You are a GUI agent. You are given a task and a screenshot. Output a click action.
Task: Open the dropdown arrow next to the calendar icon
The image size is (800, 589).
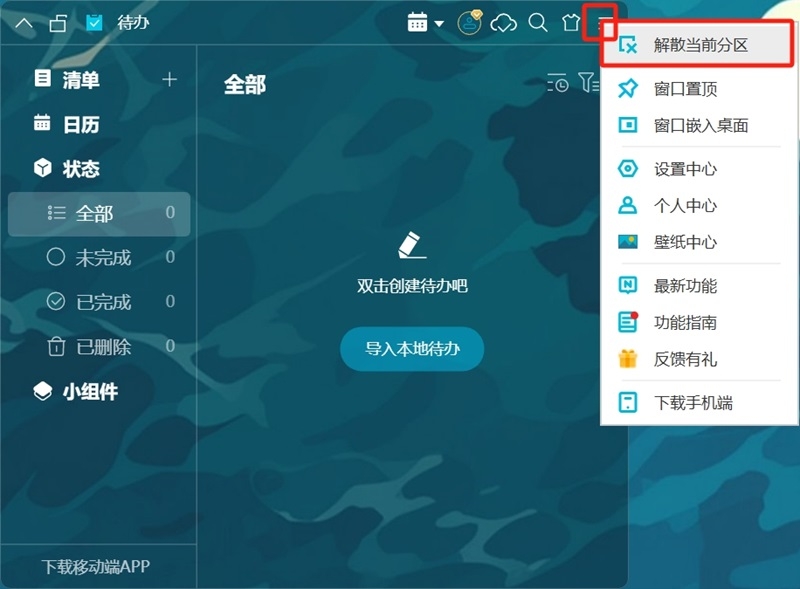pyautogui.click(x=439, y=24)
